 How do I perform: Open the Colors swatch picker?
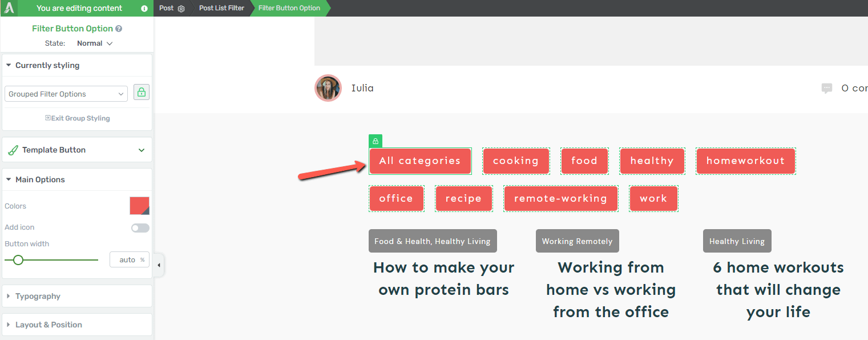pos(140,206)
